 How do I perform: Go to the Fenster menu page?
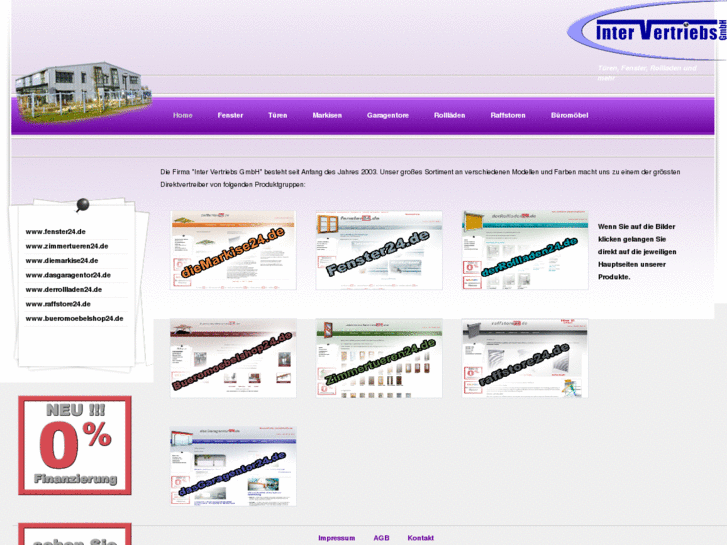coord(230,115)
